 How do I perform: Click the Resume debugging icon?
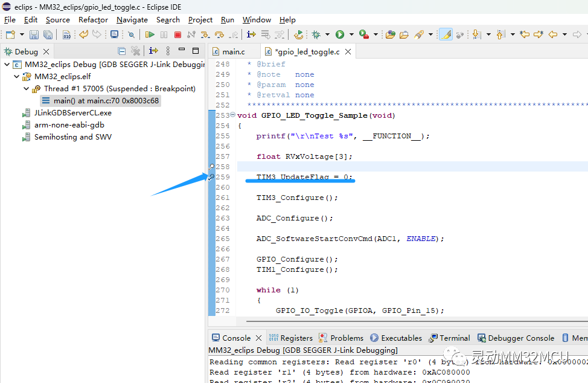(150, 35)
